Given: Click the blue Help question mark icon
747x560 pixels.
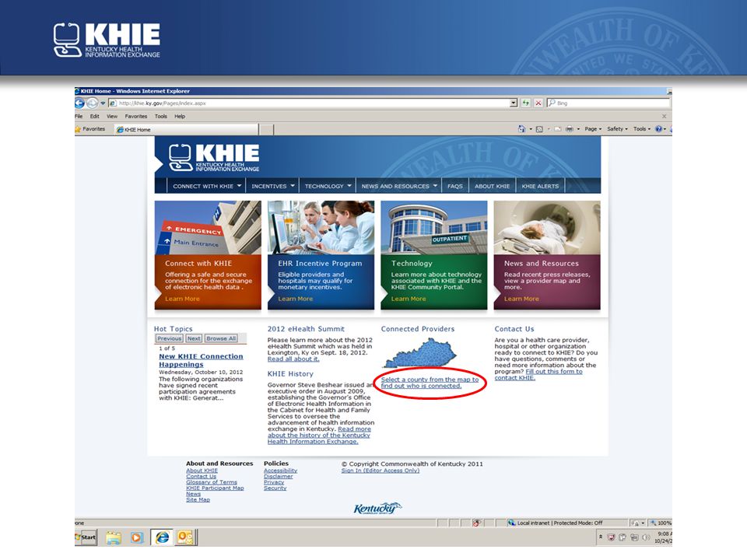Looking at the screenshot, I should [x=658, y=129].
